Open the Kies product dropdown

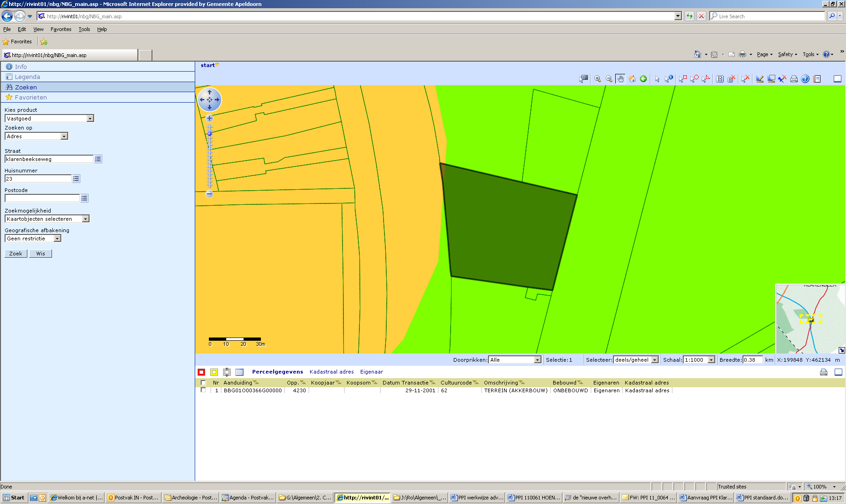[x=90, y=119]
